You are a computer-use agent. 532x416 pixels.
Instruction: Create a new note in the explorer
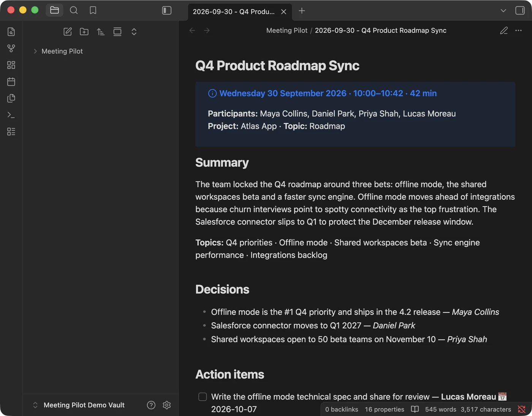pyautogui.click(x=68, y=32)
